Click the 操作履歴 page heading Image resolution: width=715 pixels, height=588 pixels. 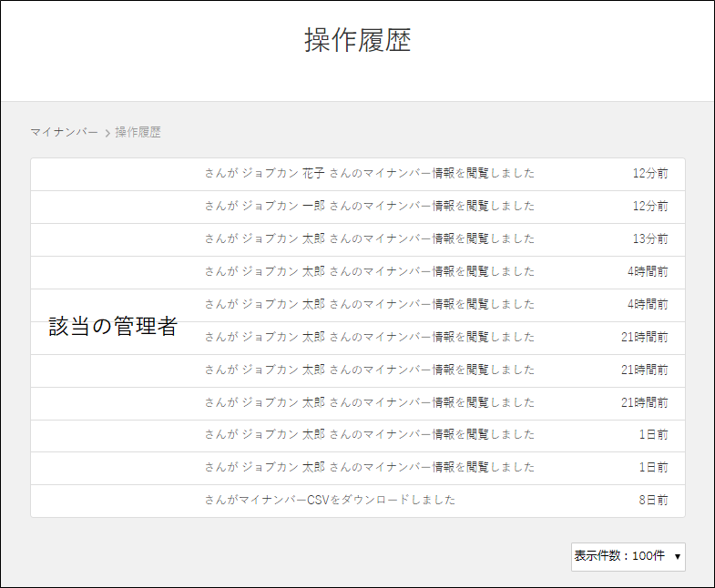tap(357, 41)
